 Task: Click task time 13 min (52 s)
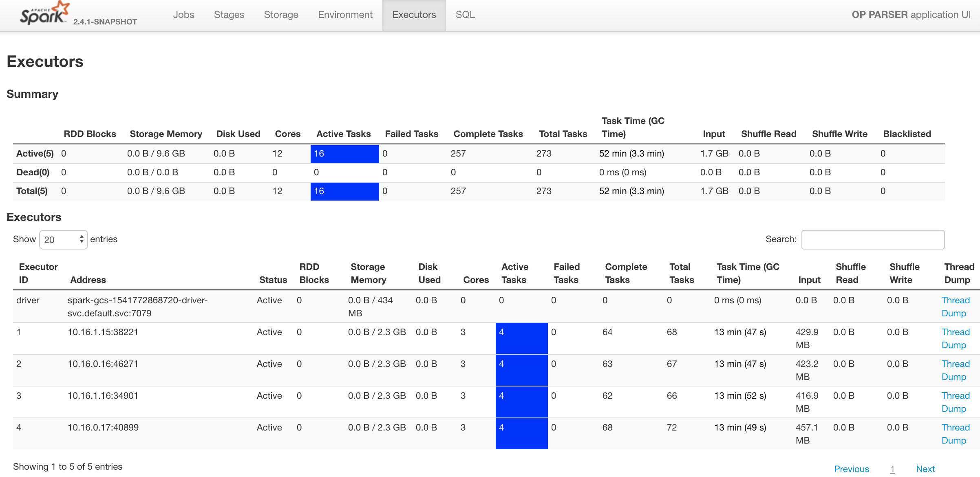tap(740, 396)
